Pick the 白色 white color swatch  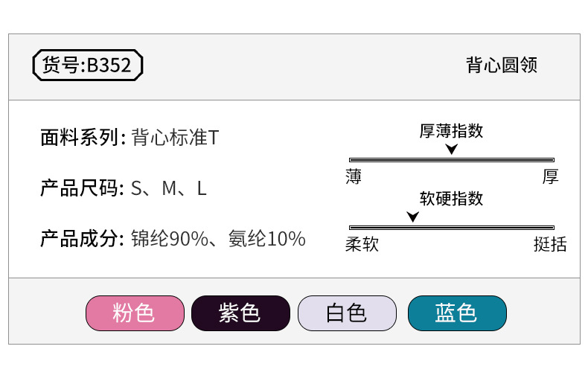click(x=347, y=313)
